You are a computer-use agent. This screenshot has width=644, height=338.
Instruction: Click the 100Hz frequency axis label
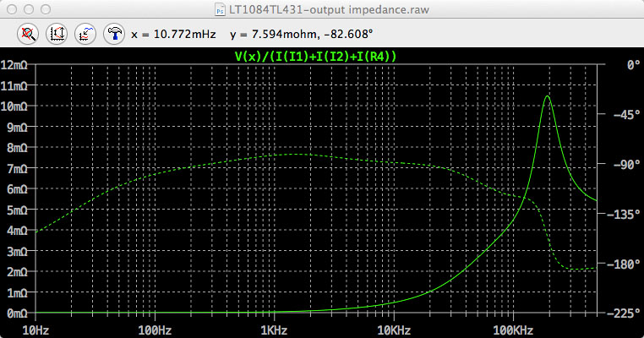pyautogui.click(x=155, y=330)
